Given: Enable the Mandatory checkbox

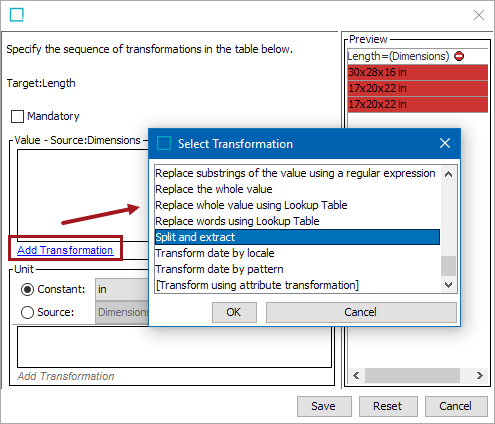Looking at the screenshot, I should point(17,116).
